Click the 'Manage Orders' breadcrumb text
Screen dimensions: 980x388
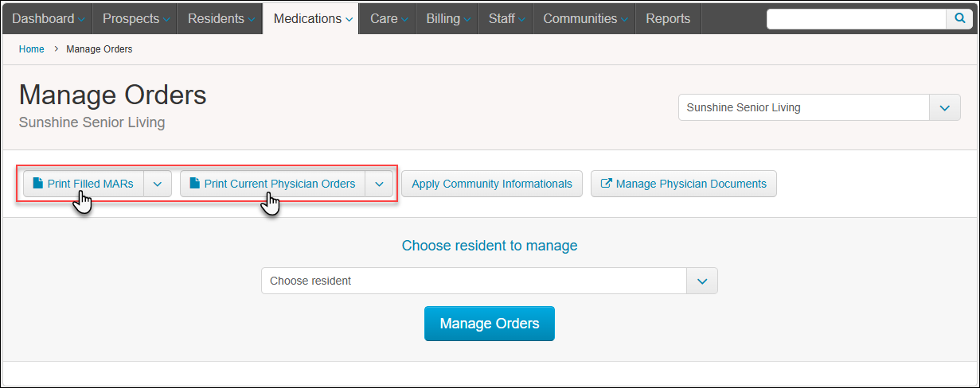coord(100,49)
